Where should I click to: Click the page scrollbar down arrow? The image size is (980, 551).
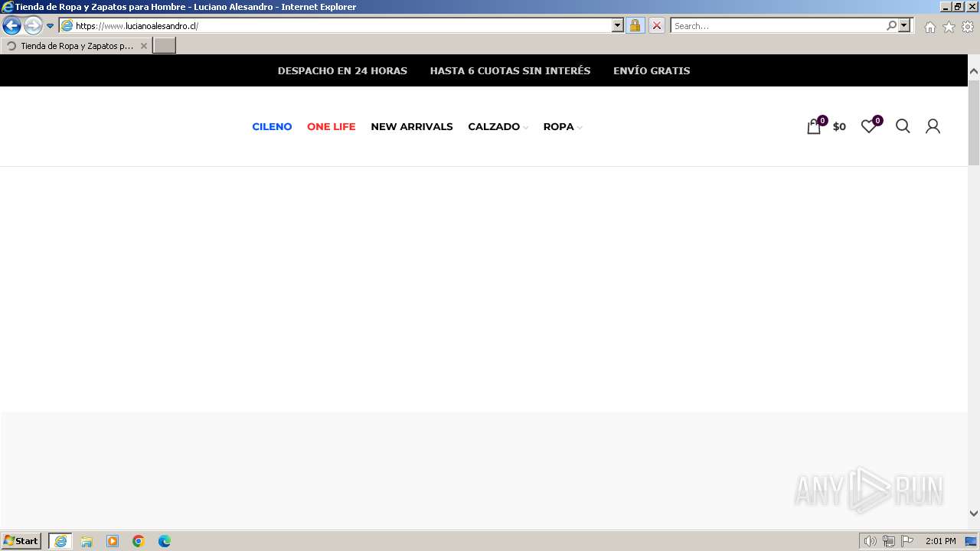tap(974, 514)
